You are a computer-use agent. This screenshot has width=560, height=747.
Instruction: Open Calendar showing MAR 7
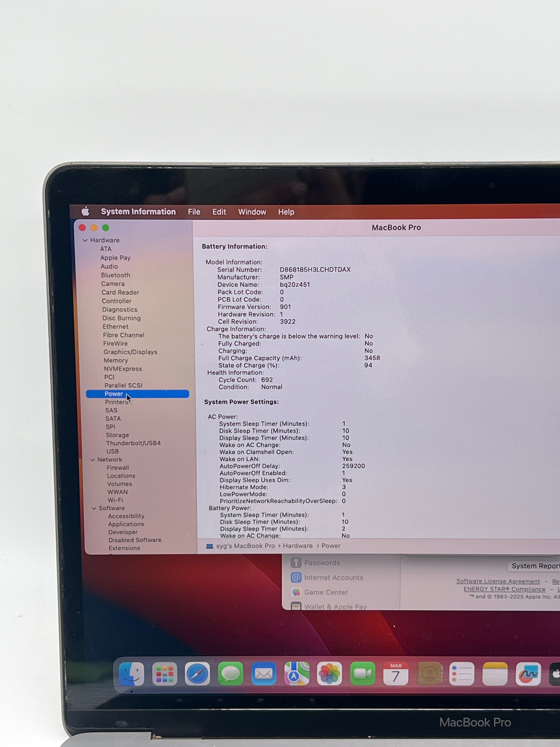(x=396, y=673)
